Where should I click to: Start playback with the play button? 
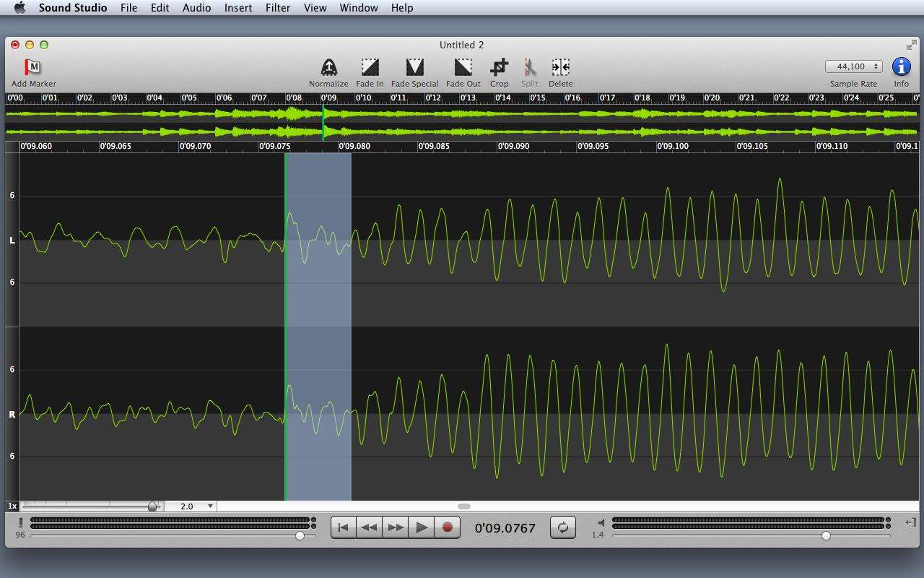click(421, 527)
